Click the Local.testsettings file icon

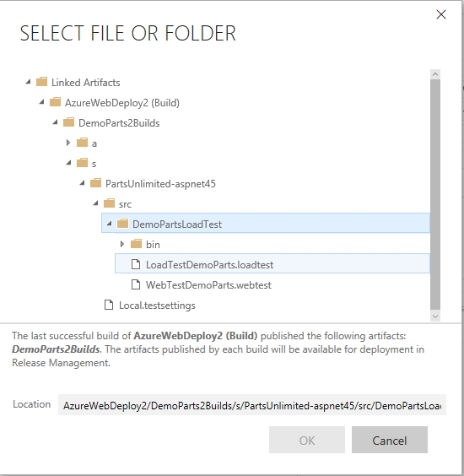109,305
